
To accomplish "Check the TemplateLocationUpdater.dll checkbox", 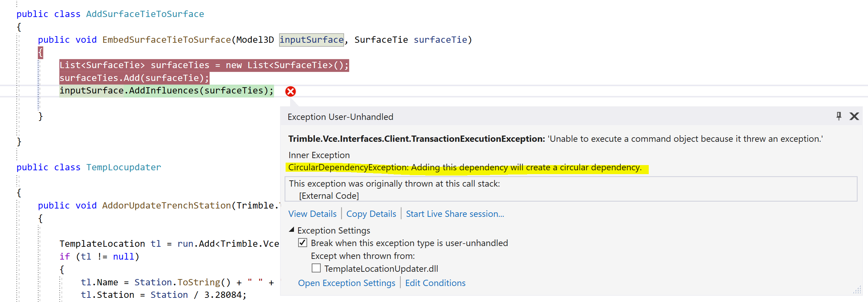I will tap(316, 268).
